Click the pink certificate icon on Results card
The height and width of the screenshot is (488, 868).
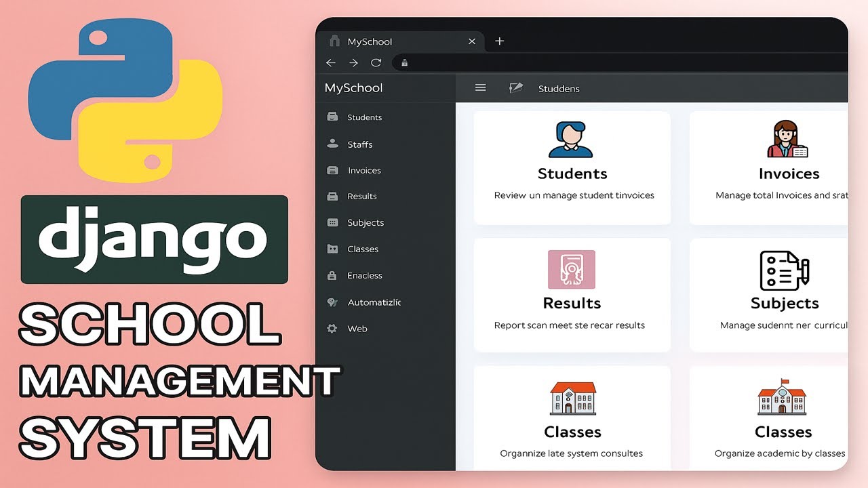tap(572, 269)
